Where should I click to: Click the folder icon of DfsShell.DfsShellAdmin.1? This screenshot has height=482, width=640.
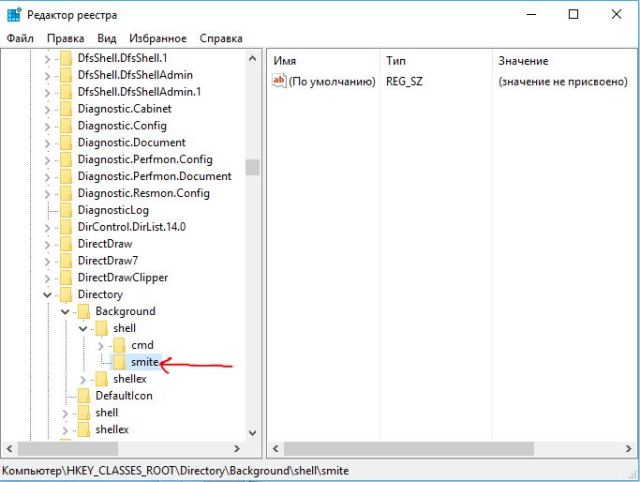(x=66, y=92)
